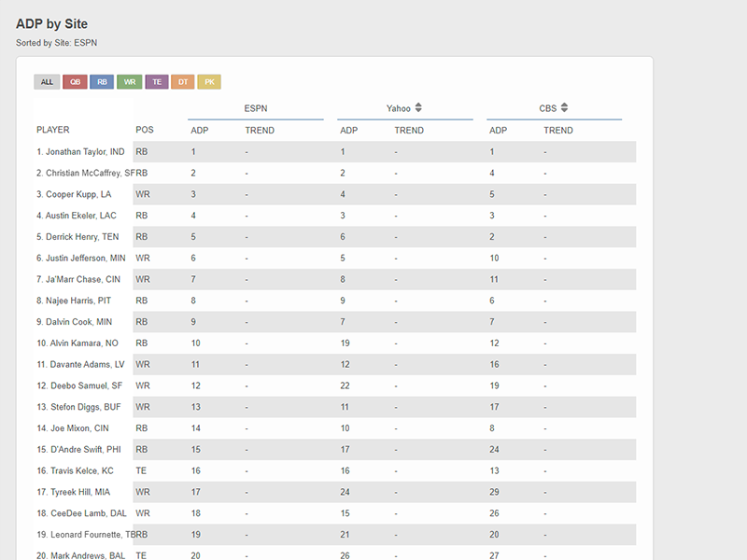Viewport: 747px width, 560px height.
Task: Open Justin Jefferson, MIN entry
Action: 81,259
